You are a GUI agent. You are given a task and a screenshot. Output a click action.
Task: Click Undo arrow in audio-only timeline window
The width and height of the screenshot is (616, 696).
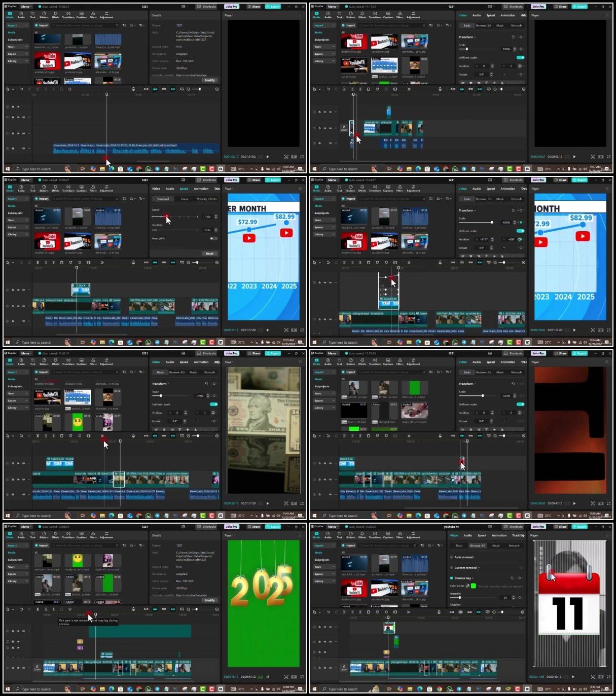coord(21,89)
